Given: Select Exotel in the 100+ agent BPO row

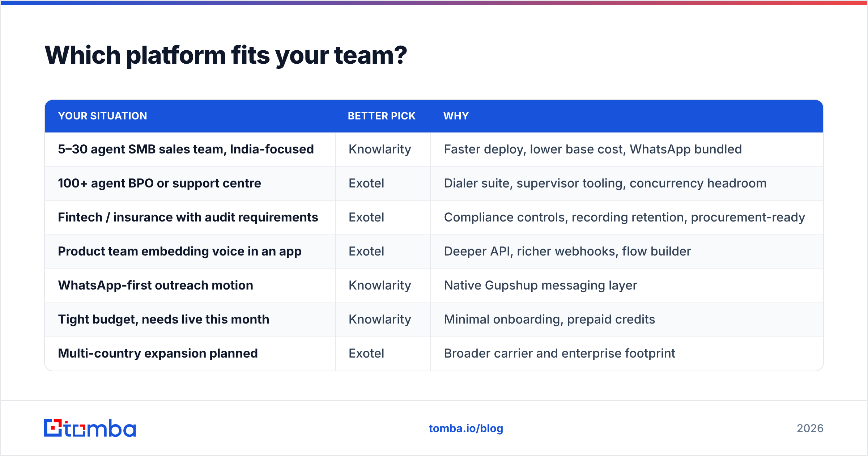Looking at the screenshot, I should coord(366,183).
